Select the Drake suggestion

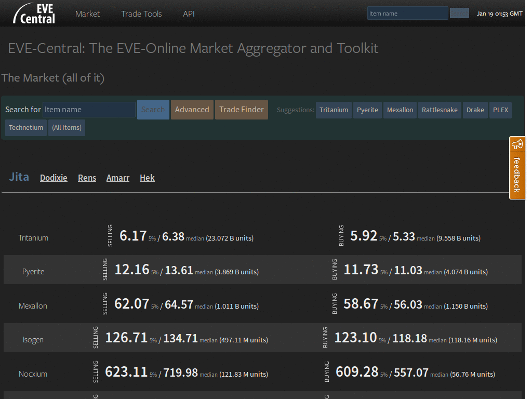pos(475,110)
